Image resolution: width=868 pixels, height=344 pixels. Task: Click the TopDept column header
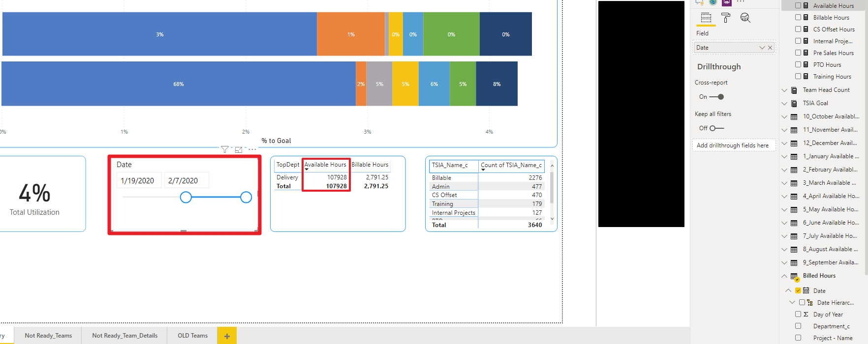click(288, 165)
